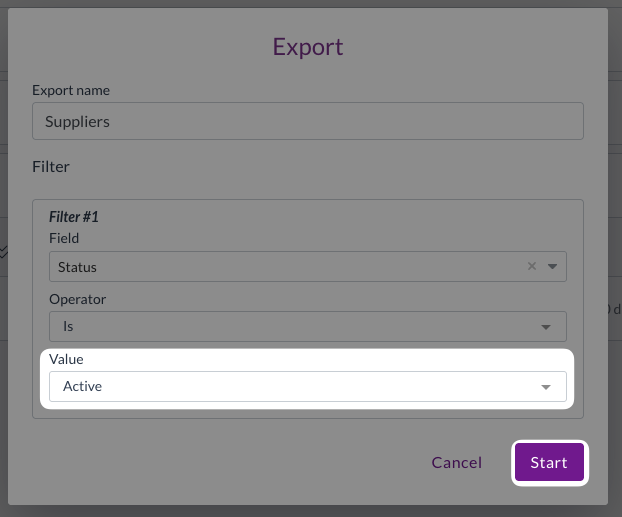Click the 'Is' operator selection
622x517 pixels.
coord(68,327)
